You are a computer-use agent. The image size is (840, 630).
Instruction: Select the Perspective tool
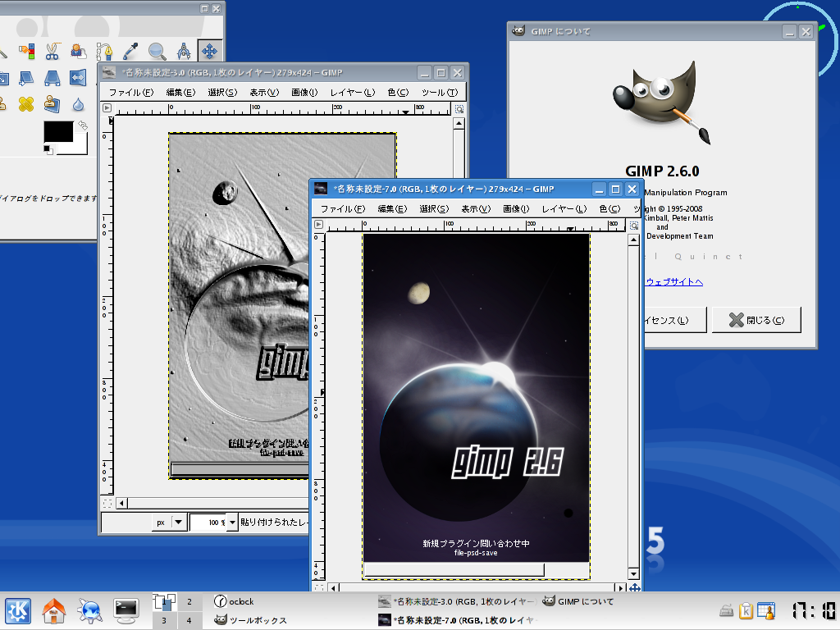tap(52, 78)
